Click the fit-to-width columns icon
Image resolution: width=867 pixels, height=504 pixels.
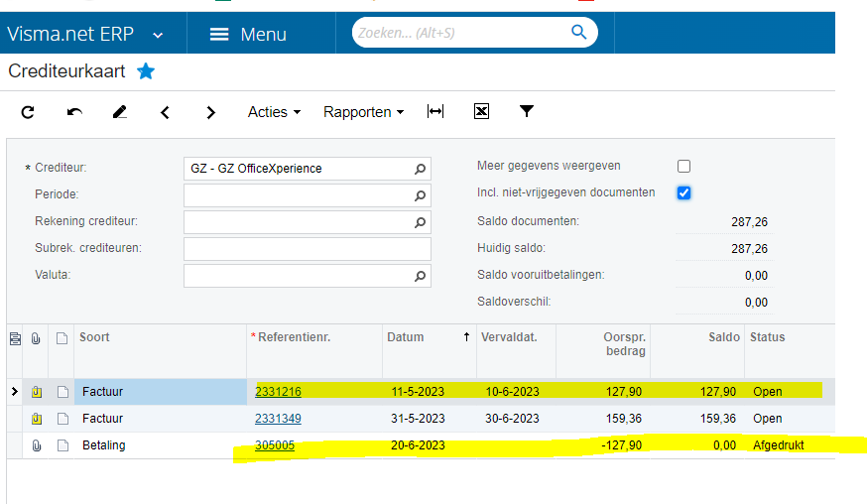pos(435,112)
